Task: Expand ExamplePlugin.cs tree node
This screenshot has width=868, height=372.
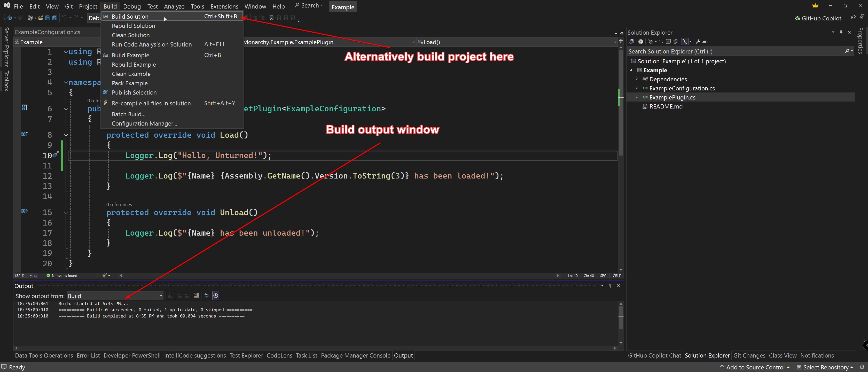Action: pyautogui.click(x=637, y=97)
